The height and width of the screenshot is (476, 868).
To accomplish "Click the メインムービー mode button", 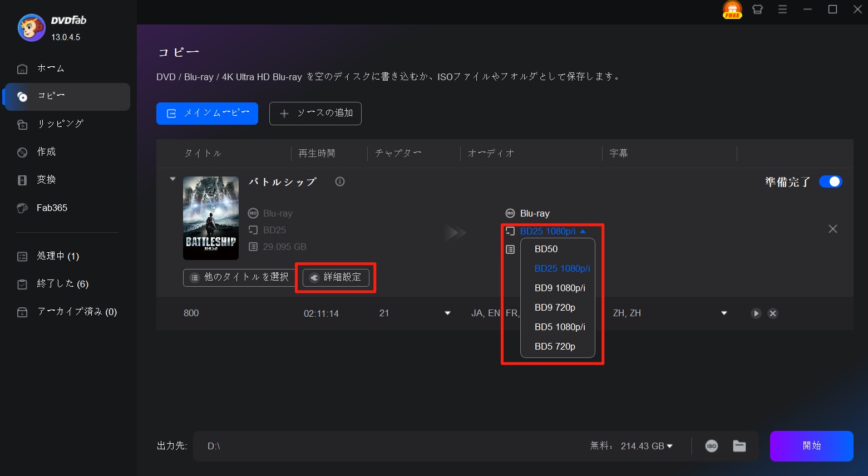I will coord(207,114).
